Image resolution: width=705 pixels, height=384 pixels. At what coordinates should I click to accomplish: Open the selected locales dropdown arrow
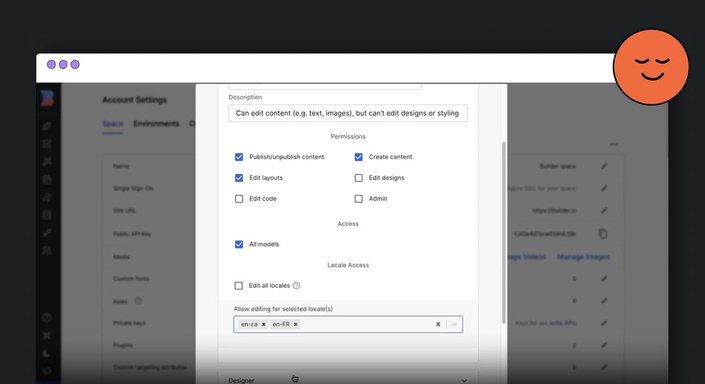[x=454, y=324]
